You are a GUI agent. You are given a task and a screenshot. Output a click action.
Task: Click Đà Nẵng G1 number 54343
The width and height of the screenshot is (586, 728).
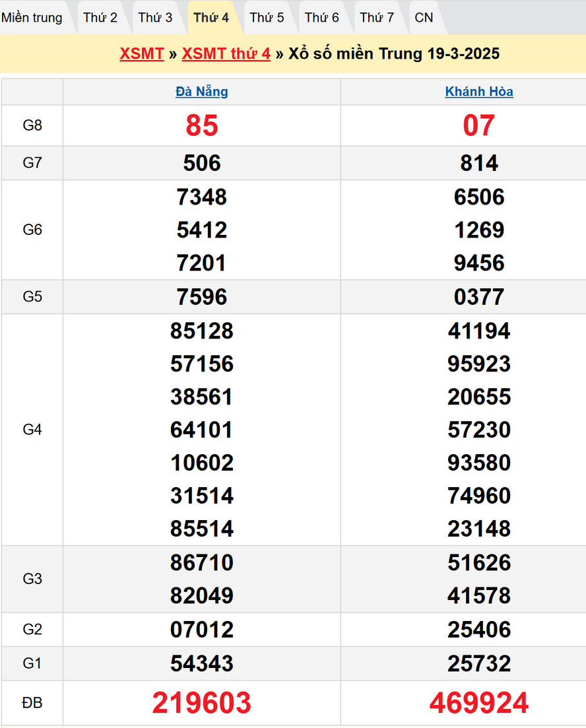(202, 663)
